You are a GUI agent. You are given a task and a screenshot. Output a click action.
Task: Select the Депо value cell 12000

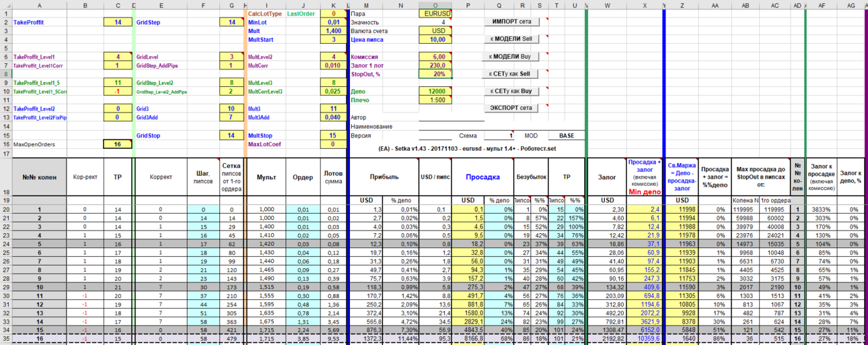pos(435,92)
